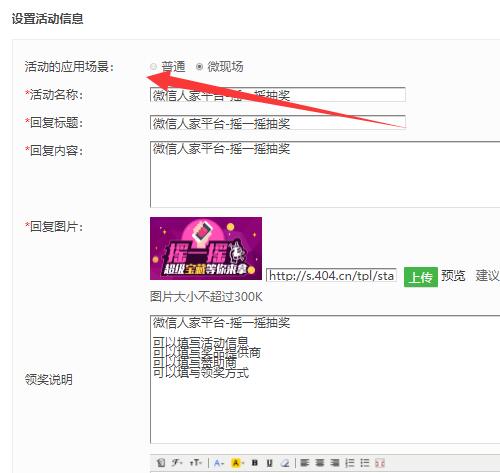Click the 活动的应用场景 label

(x=69, y=67)
